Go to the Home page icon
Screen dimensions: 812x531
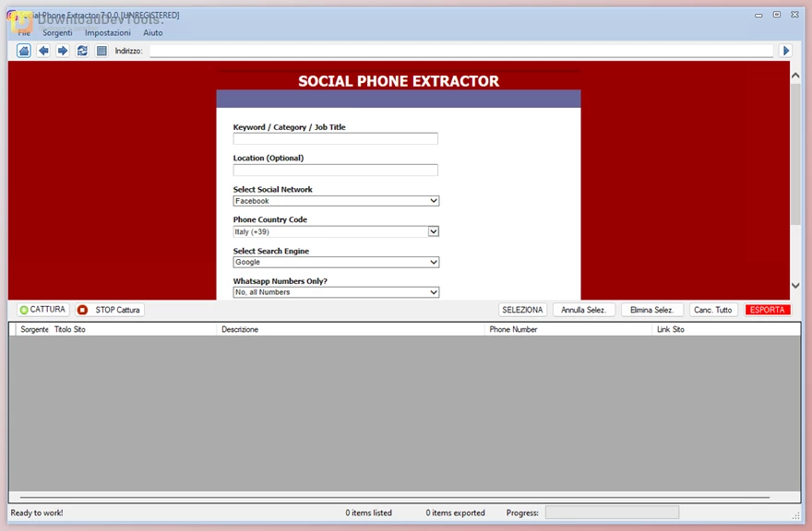point(24,51)
